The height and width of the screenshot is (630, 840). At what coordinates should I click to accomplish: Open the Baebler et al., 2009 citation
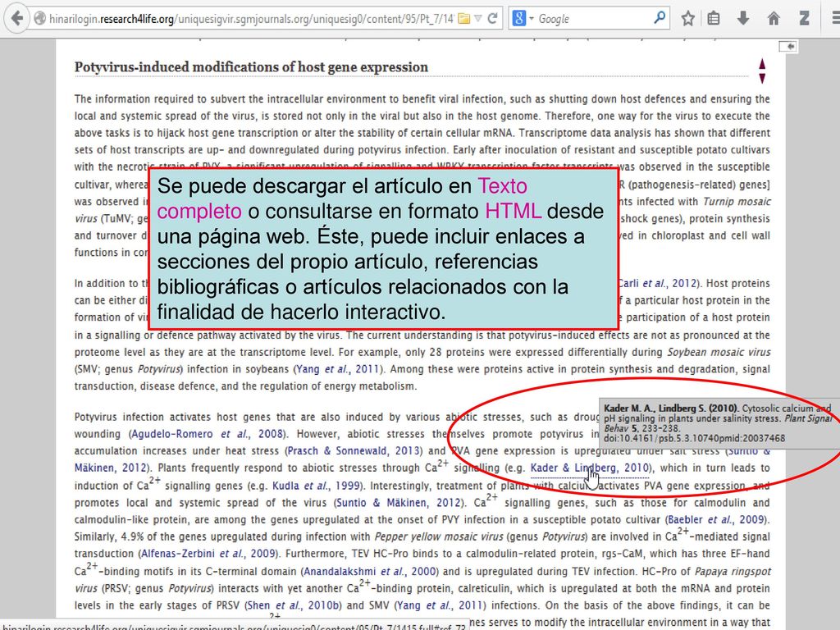point(715,519)
